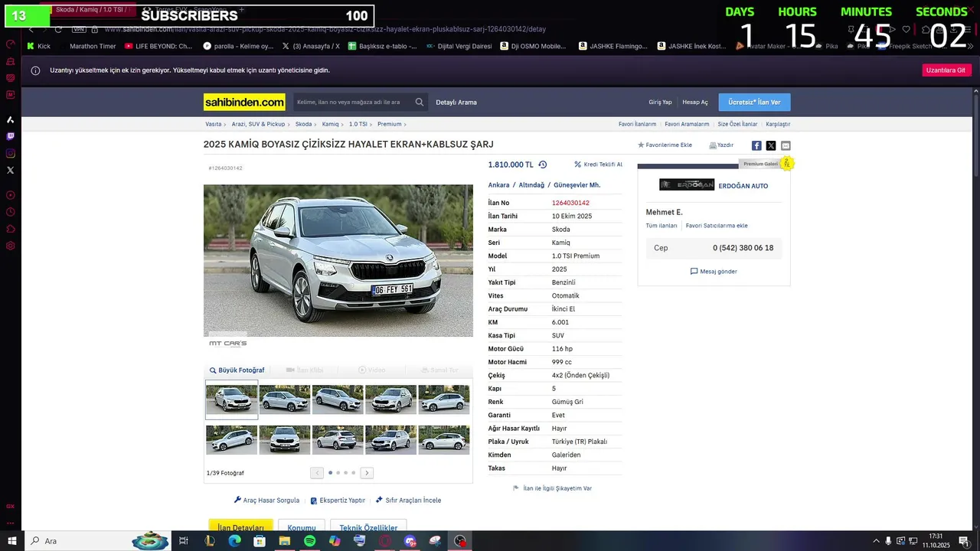Click Kredi Teklifi Al
The image size is (980, 551).
[598, 165]
